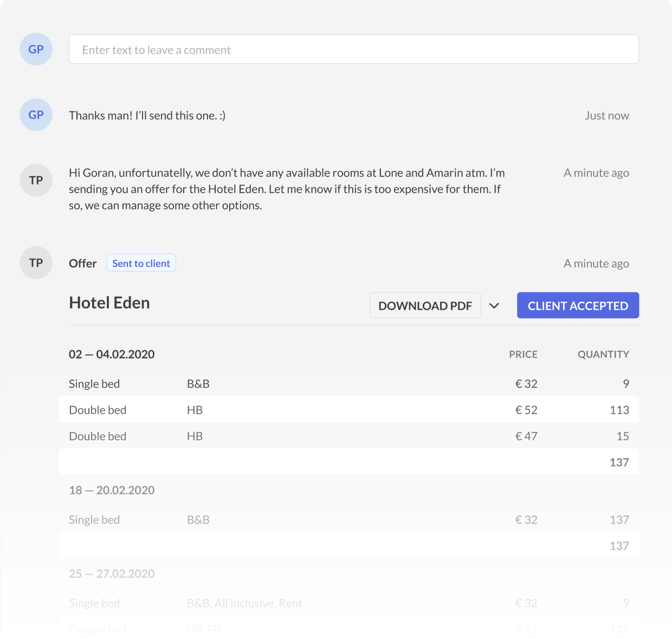This screenshot has height=639, width=672.
Task: Click the Hotel Eden offer title
Action: (x=109, y=303)
